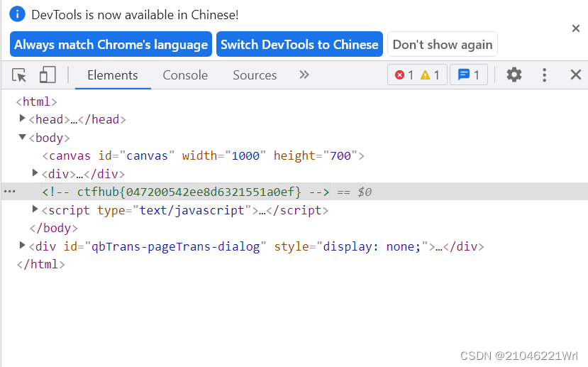Switch to the Elements tab
The image size is (588, 367).
[x=113, y=75]
